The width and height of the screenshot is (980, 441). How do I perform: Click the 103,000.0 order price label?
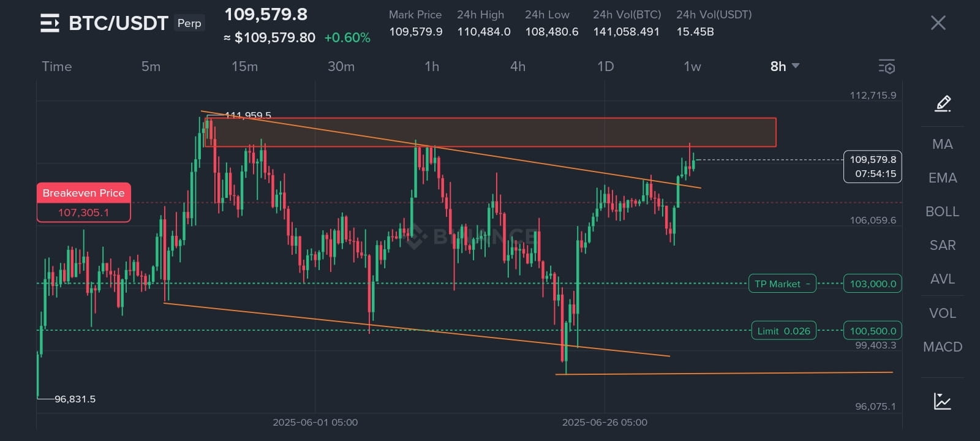coord(873,284)
